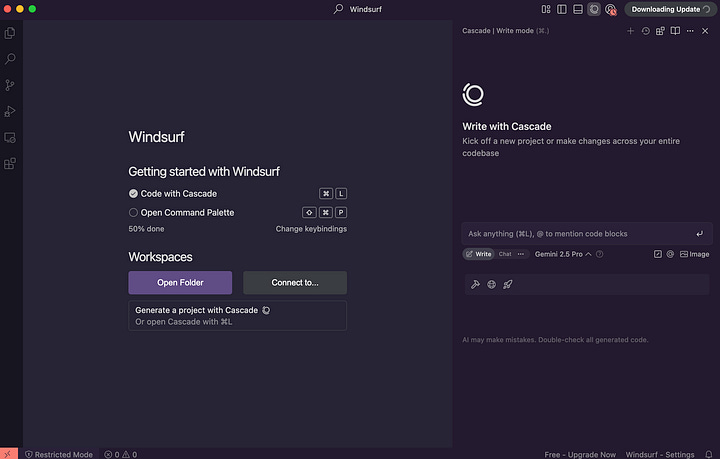Open the account profile icon in title bar
The height and width of the screenshot is (459, 720).
pos(611,9)
